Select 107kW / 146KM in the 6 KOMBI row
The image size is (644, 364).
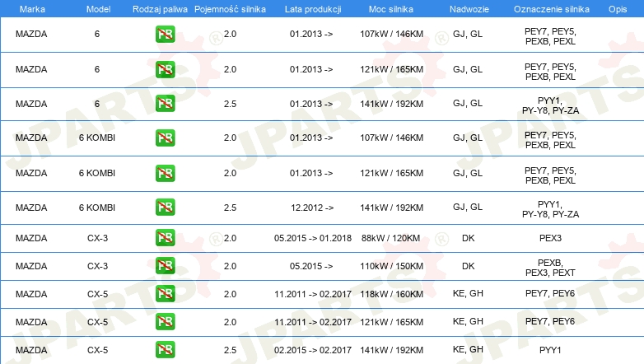391,138
